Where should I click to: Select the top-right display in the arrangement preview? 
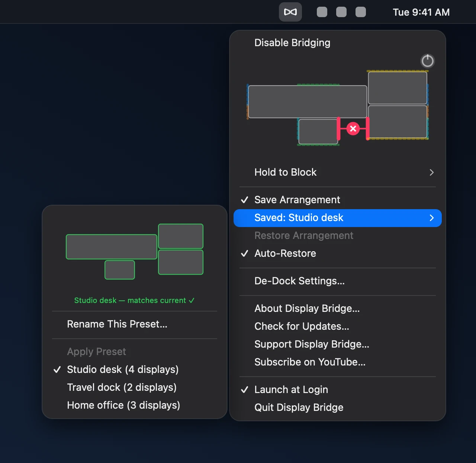(398, 88)
